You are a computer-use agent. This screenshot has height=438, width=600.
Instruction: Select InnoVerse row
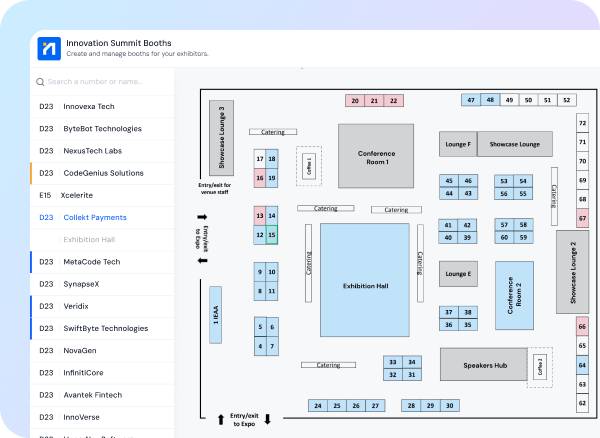pos(102,417)
